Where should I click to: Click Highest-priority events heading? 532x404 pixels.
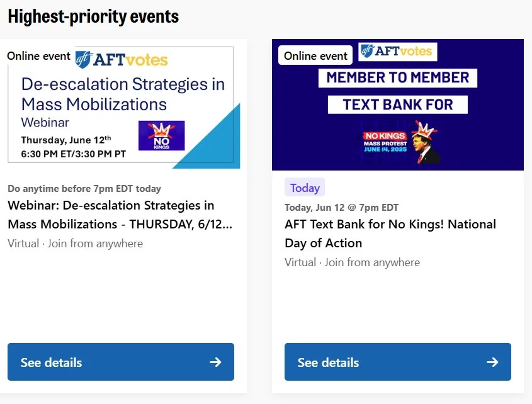[93, 16]
